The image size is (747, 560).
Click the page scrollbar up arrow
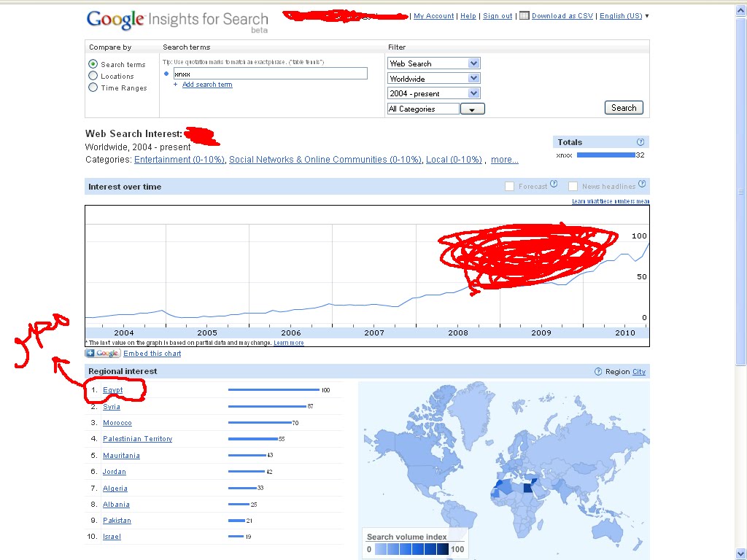click(x=741, y=10)
